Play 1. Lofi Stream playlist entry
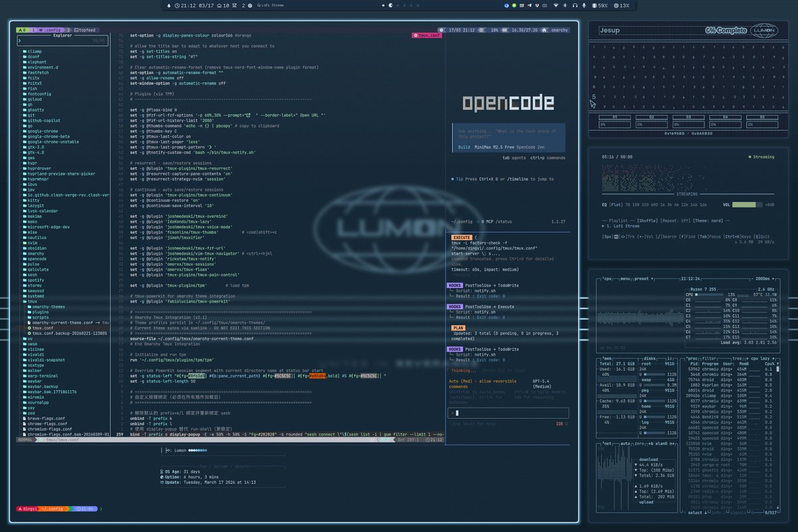 click(x=620, y=226)
